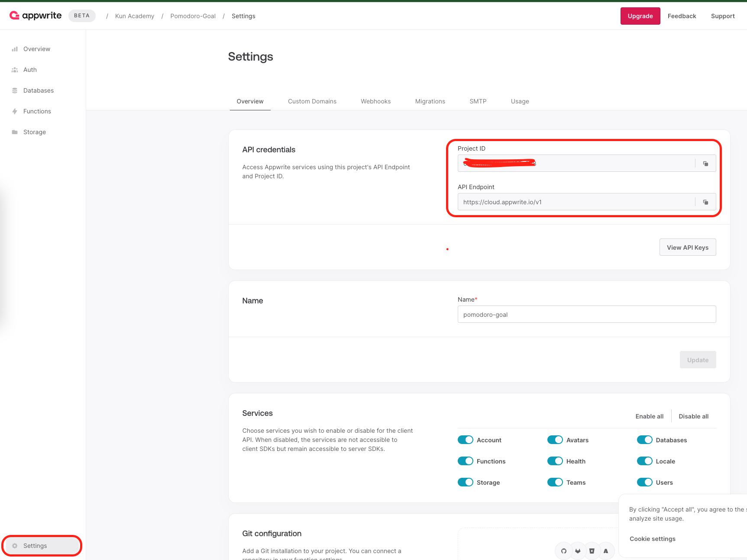This screenshot has height=560, width=747.
Task: Open the Webhooks tab
Action: (x=376, y=101)
